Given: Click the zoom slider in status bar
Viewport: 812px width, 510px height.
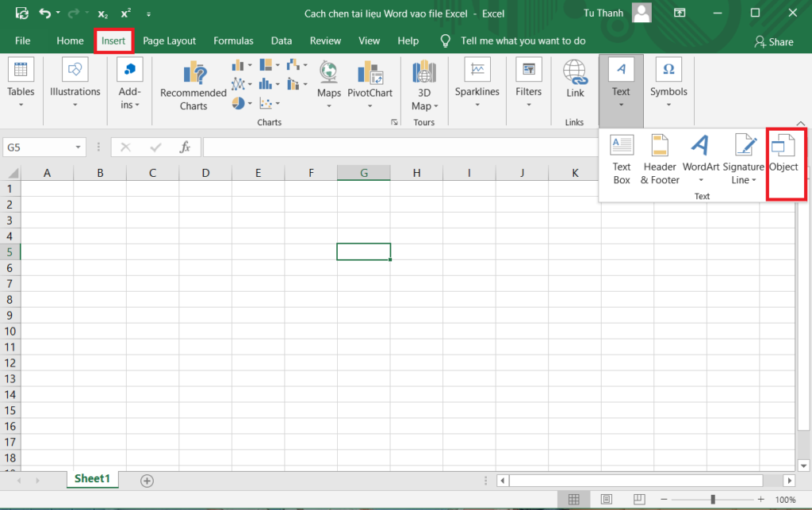Looking at the screenshot, I should [713, 500].
